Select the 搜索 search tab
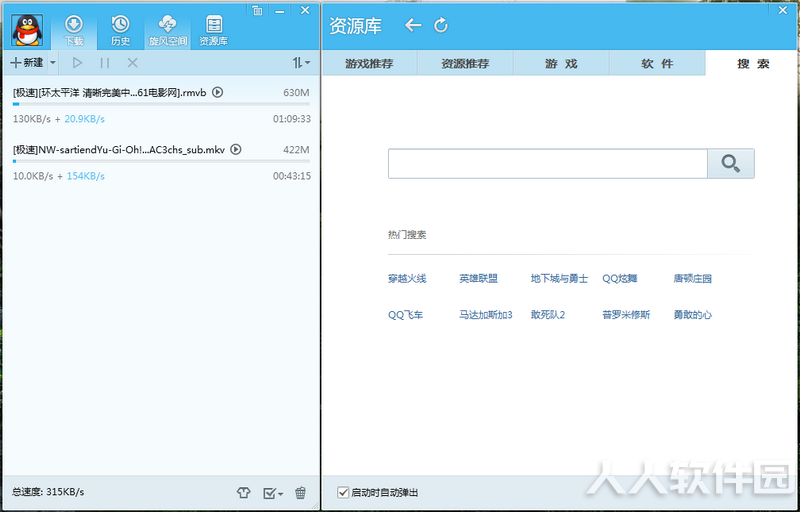Viewport: 800px width, 512px height. point(753,64)
